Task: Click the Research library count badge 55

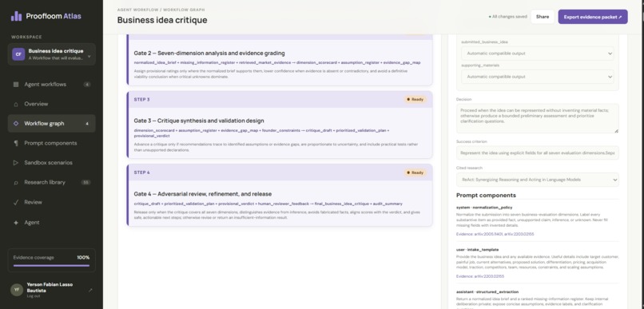Action: pos(85,183)
